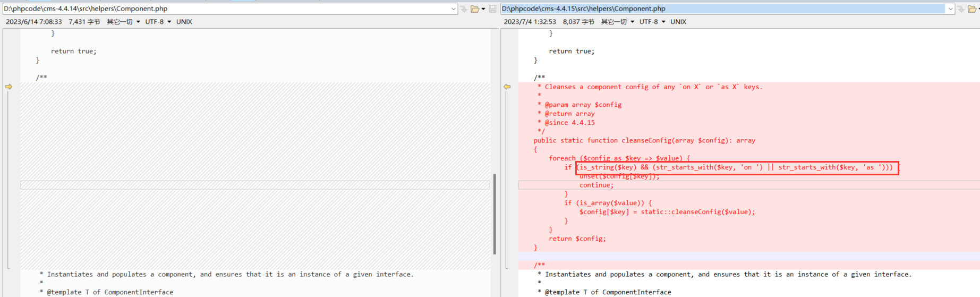
Task: Open right pane UTF-8 encoding menu
Action: 652,22
